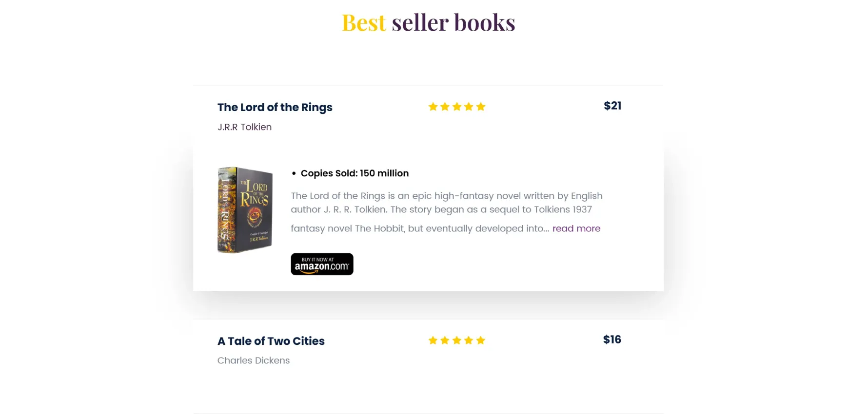
Task: Click Copies Sold: 150 million bullet
Action: 355,173
